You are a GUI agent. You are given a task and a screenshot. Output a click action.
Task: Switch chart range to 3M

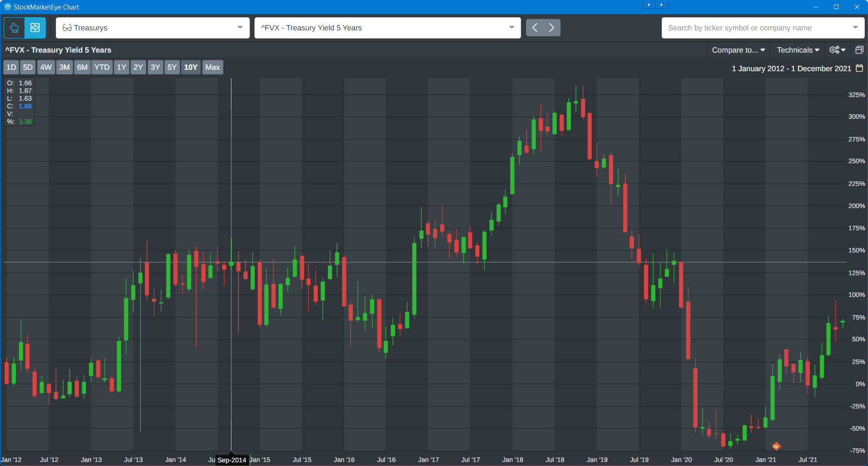coord(64,67)
